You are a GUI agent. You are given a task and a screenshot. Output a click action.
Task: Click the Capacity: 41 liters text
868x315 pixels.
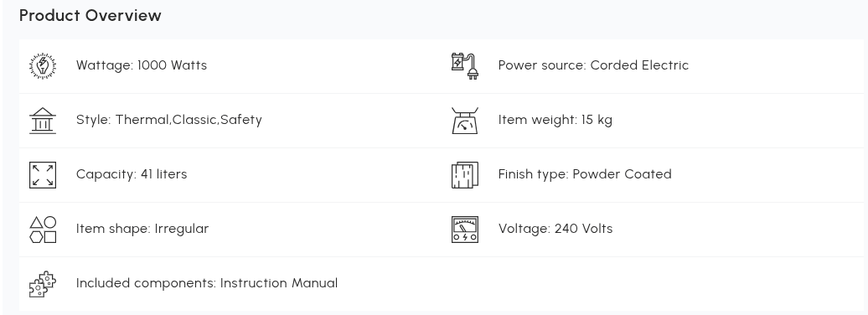(x=132, y=174)
